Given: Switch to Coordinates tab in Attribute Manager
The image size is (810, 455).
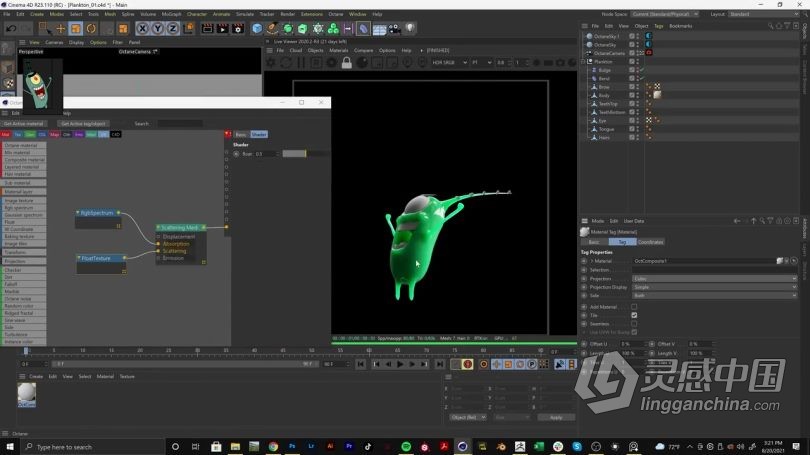Looking at the screenshot, I should point(650,242).
